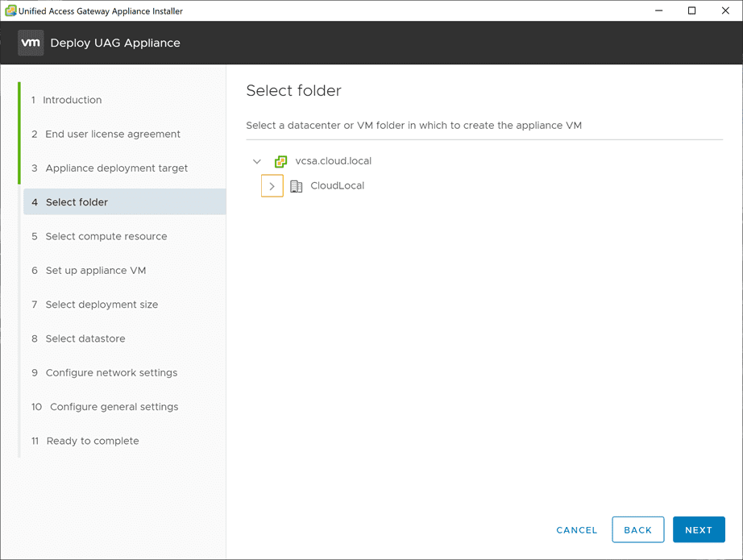The height and width of the screenshot is (560, 743).
Task: Open Set up appliance VM step
Action: pos(95,271)
